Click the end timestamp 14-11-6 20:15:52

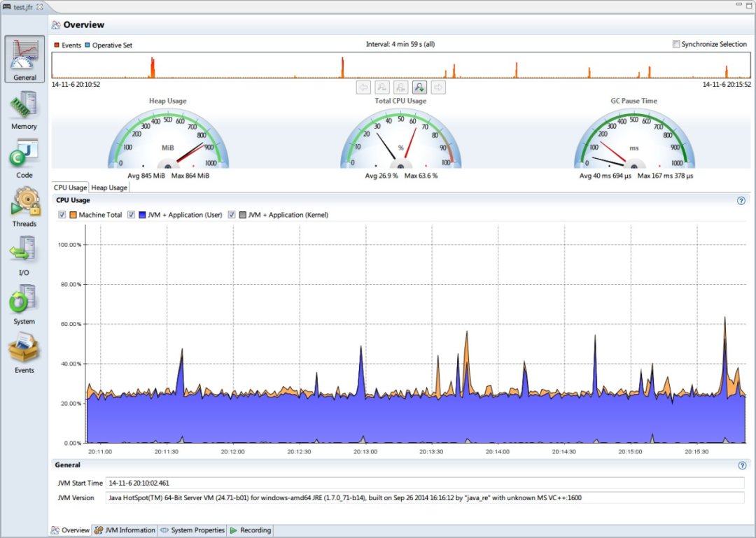(x=727, y=85)
